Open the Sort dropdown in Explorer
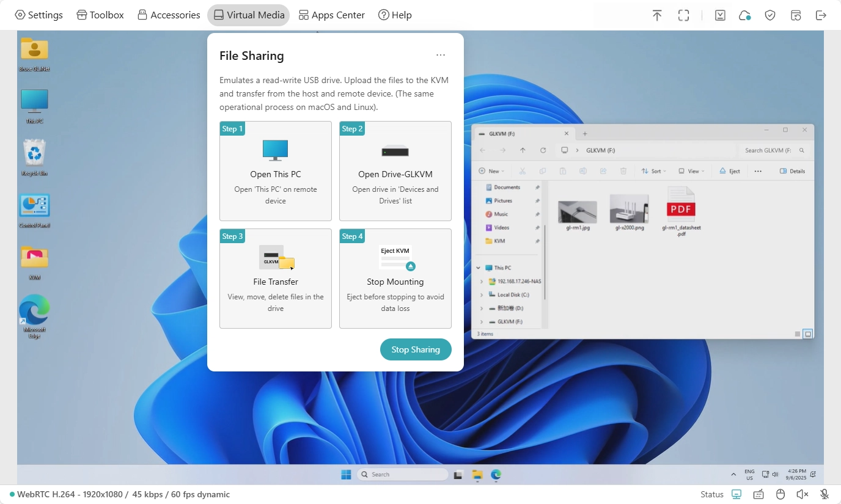841x504 pixels. coord(654,171)
